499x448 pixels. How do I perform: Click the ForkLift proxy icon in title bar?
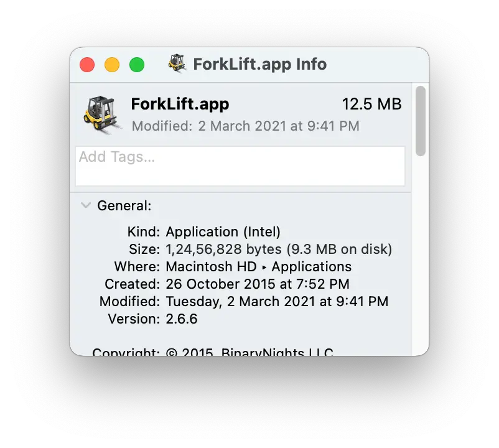(x=177, y=63)
